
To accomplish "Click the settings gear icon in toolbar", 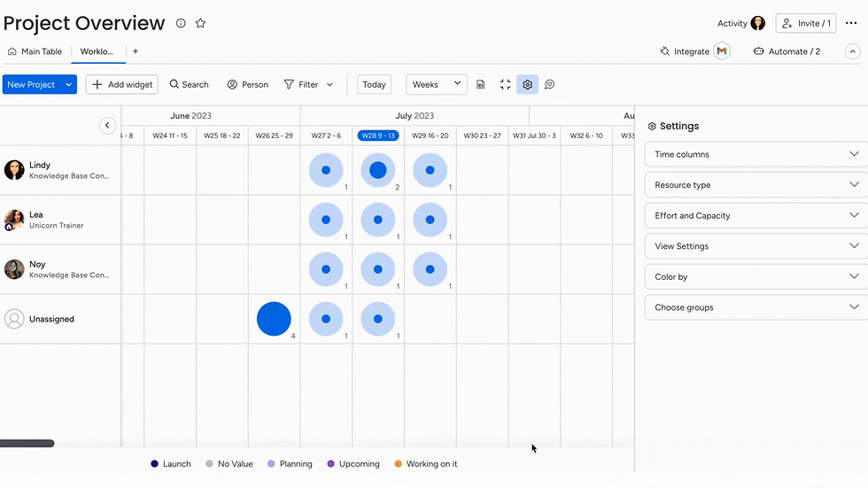I will pyautogui.click(x=527, y=85).
